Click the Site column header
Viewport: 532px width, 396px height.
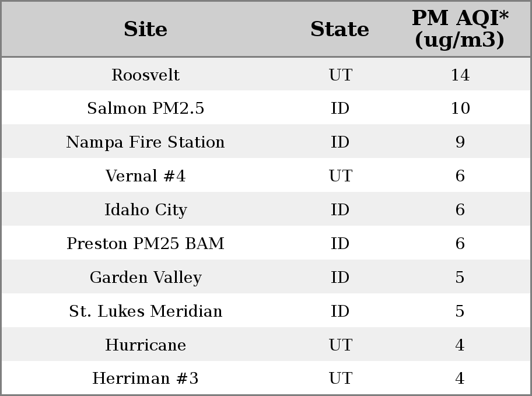[145, 29]
